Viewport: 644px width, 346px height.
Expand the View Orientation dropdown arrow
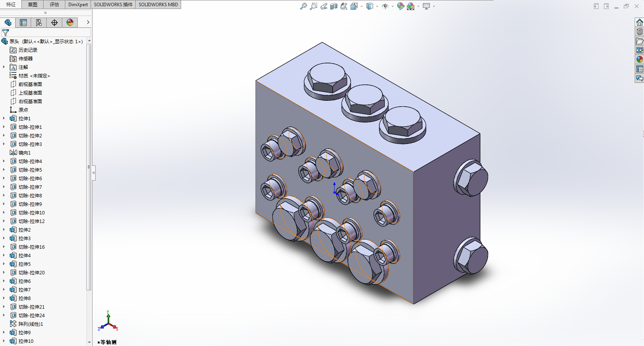pyautogui.click(x=361, y=6)
